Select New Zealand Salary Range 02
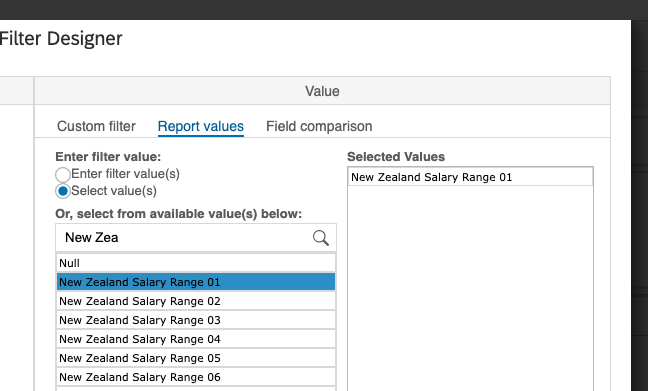 pyautogui.click(x=196, y=301)
